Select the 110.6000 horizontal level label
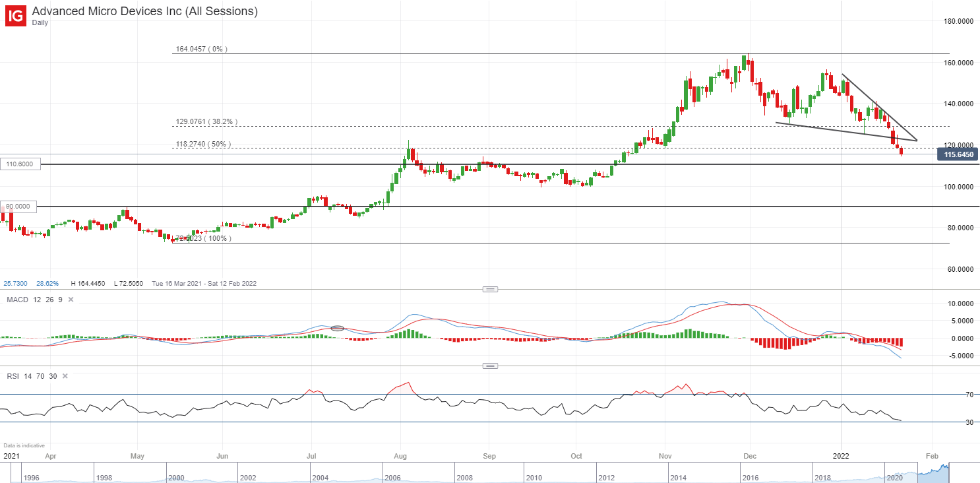Viewport: 980px width, 483px height. tap(20, 164)
